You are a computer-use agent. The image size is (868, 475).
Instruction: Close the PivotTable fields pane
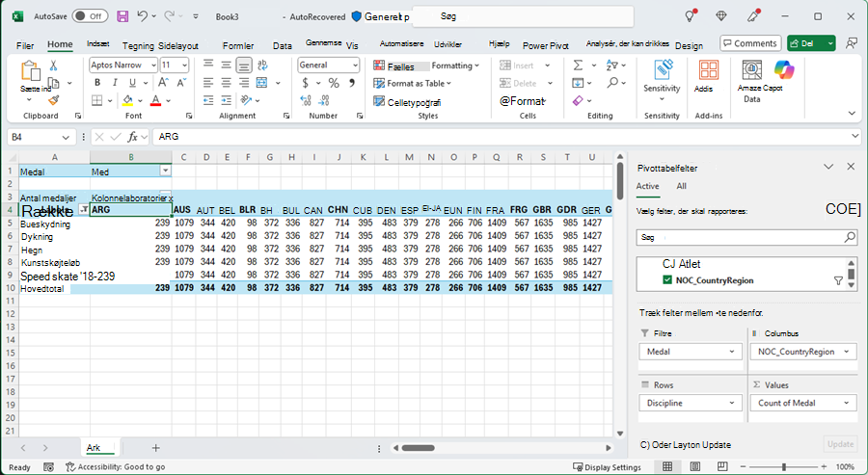pyautogui.click(x=851, y=167)
